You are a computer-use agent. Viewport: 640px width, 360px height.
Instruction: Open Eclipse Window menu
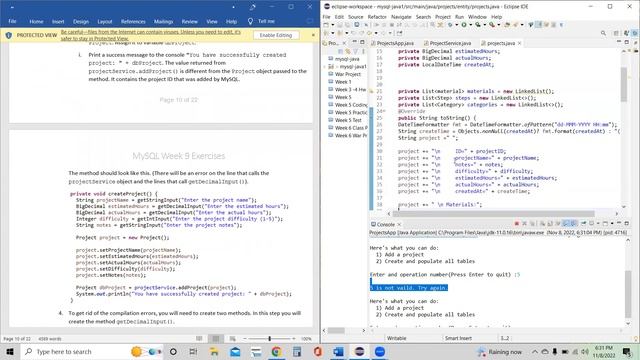pyautogui.click(x=477, y=17)
